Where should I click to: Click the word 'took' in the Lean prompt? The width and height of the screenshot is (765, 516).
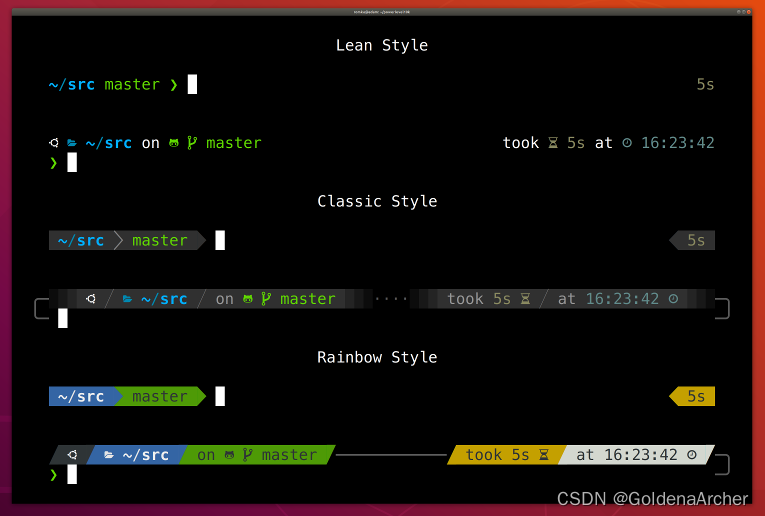pos(521,143)
